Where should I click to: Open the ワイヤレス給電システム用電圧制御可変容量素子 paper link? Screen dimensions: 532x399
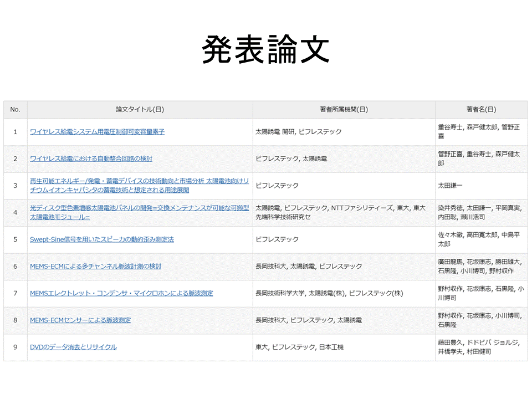click(97, 132)
